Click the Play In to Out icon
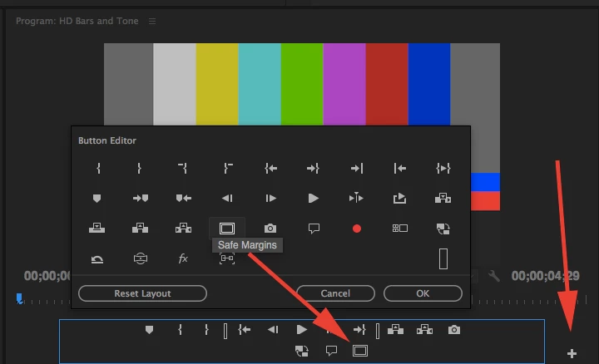The height and width of the screenshot is (364, 599). click(x=443, y=168)
